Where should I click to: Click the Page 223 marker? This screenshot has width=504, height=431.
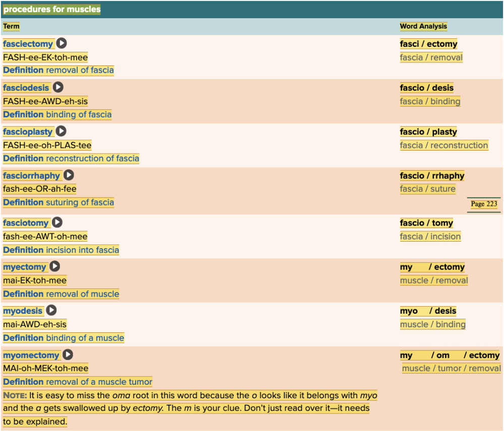tap(484, 204)
